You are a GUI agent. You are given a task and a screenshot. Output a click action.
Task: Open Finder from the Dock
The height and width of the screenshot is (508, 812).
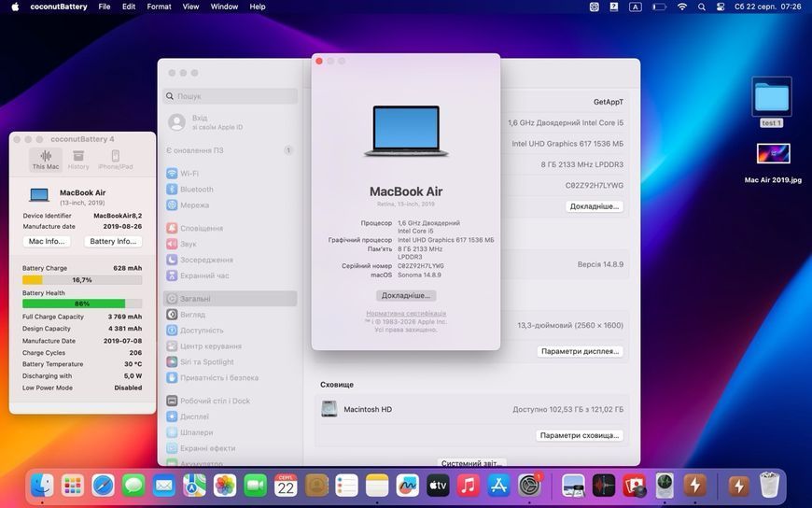point(42,486)
